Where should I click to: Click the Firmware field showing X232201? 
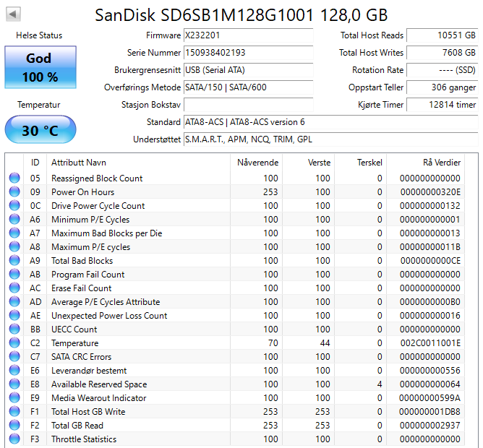pyautogui.click(x=248, y=35)
